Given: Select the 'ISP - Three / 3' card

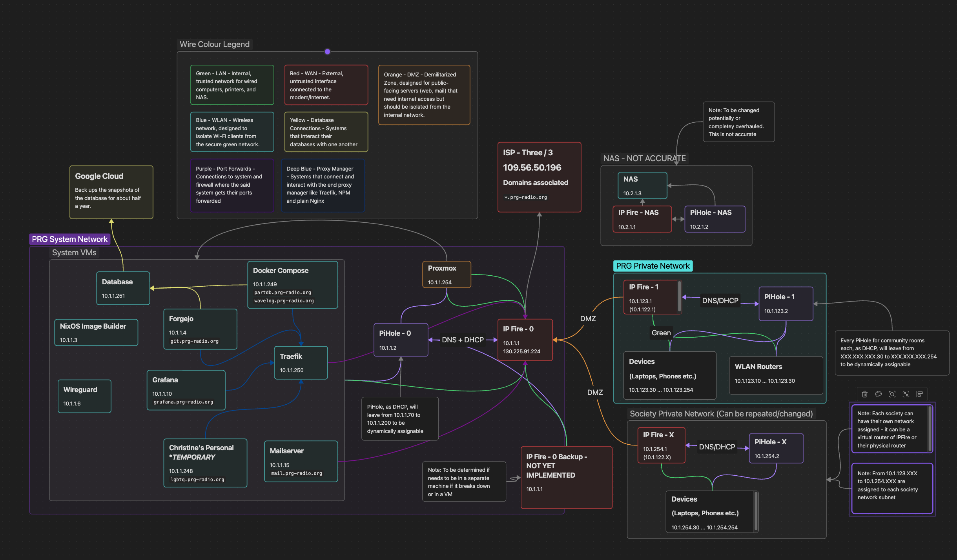Looking at the screenshot, I should click(x=539, y=177).
